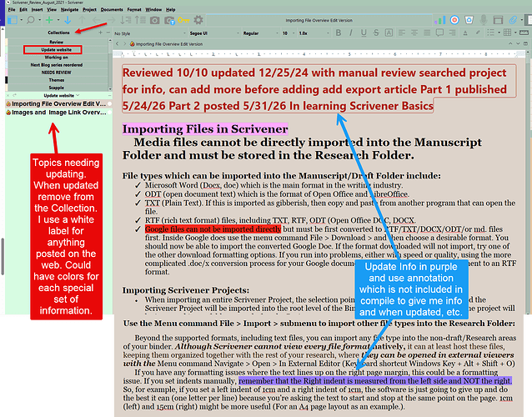Screen dimensions: 532x417
Task: Click the Move Up arrow icon
Action: (x=82, y=20)
